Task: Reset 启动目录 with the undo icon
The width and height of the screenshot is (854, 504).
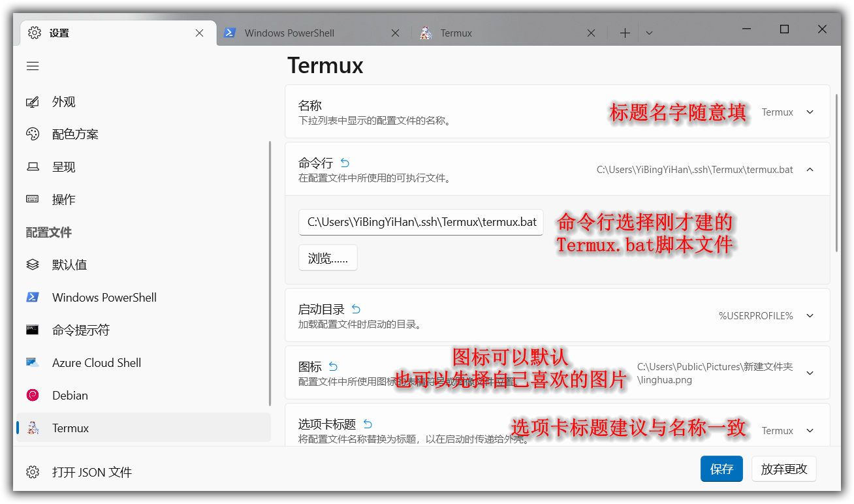Action: [356, 309]
